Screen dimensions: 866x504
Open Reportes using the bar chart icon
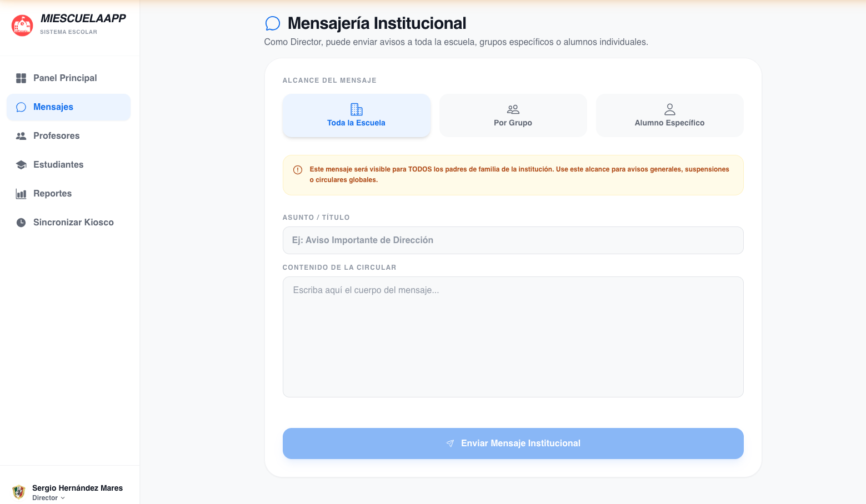pyautogui.click(x=21, y=194)
